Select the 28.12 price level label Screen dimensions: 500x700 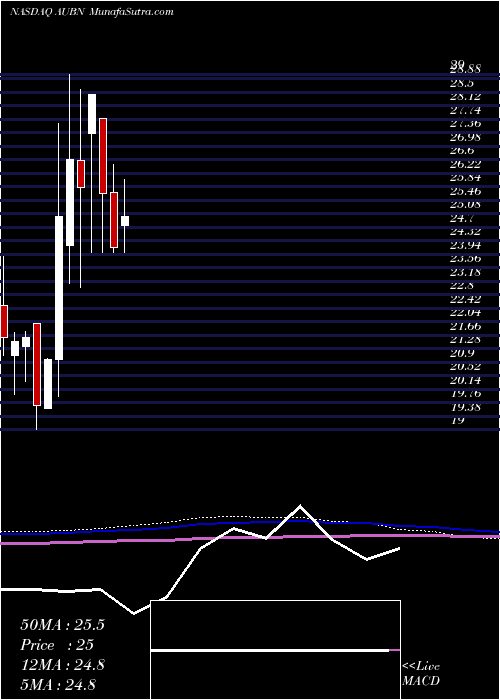(x=465, y=96)
